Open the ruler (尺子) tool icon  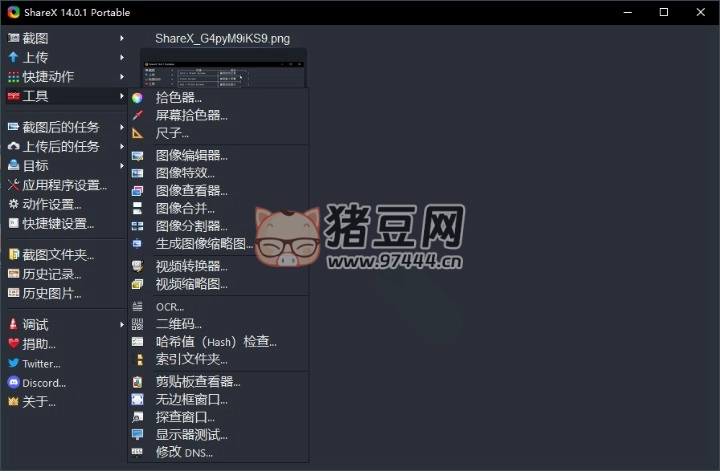[x=137, y=133]
